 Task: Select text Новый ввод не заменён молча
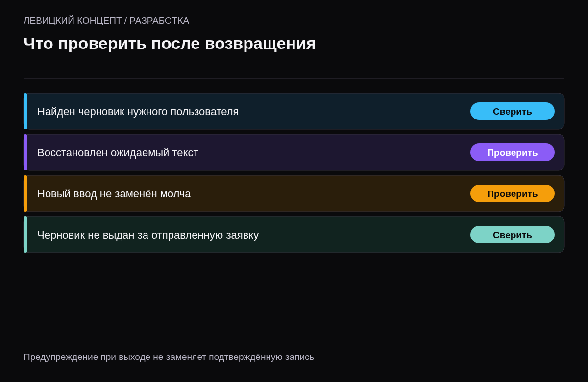[114, 193]
